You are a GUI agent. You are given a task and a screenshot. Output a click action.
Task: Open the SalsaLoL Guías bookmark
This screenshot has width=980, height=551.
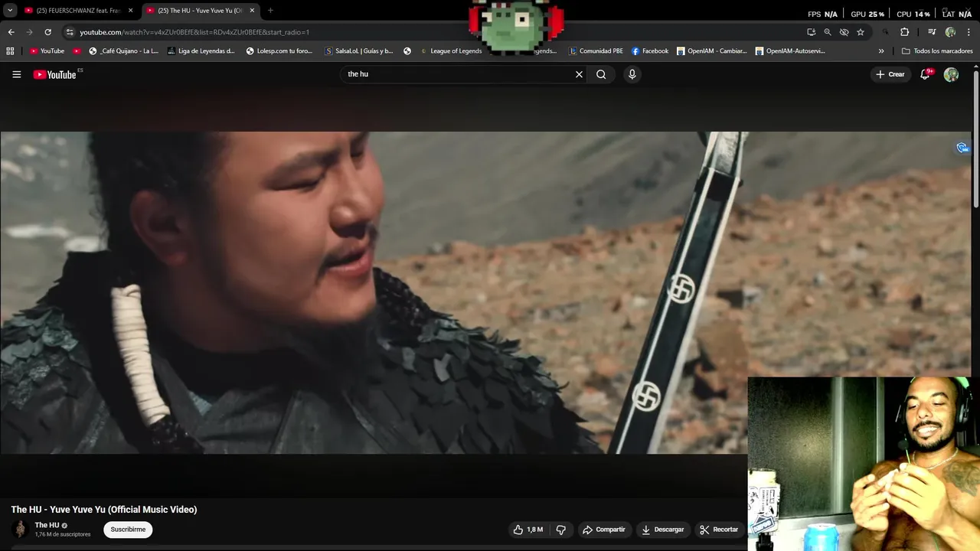click(x=358, y=51)
